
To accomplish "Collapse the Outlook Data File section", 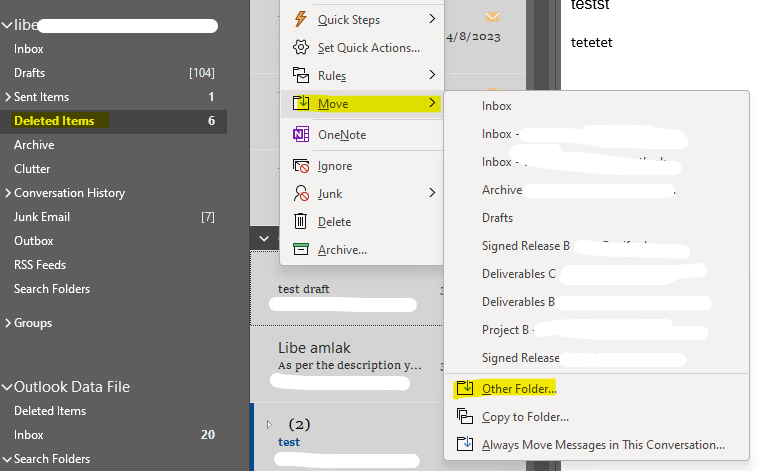I will point(7,387).
